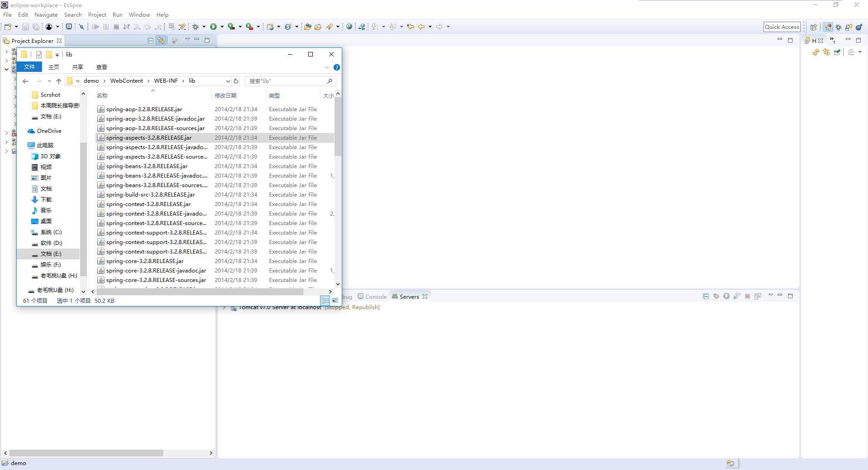Image resolution: width=868 pixels, height=470 pixels.
Task: Toggle Pin this History view icon
Action: (x=837, y=52)
